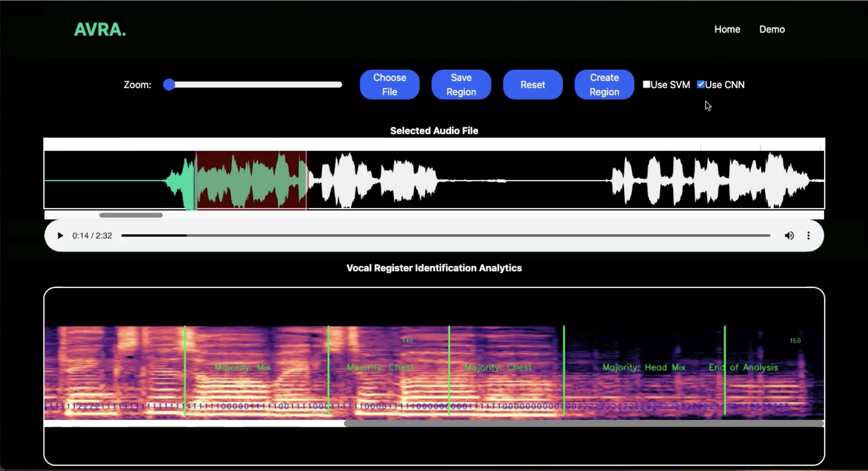Screen dimensions: 868x471
Task: Click the Zoom slider handle
Action: tap(169, 84)
